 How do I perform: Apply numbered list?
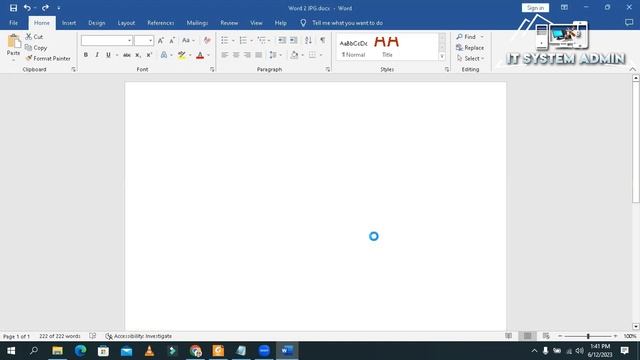pyautogui.click(x=243, y=40)
